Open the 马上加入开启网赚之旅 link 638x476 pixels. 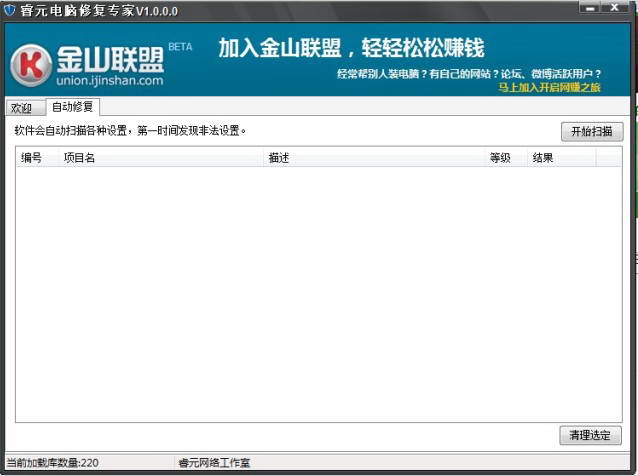pyautogui.click(x=549, y=87)
